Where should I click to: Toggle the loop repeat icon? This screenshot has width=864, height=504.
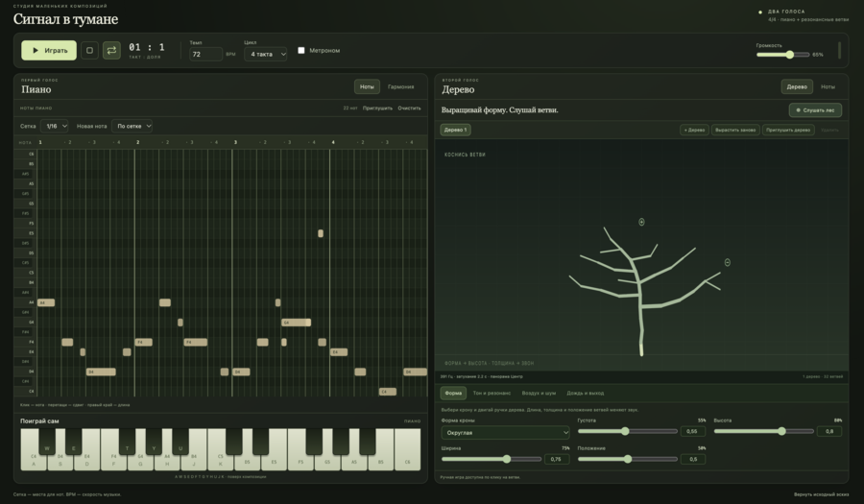[111, 50]
